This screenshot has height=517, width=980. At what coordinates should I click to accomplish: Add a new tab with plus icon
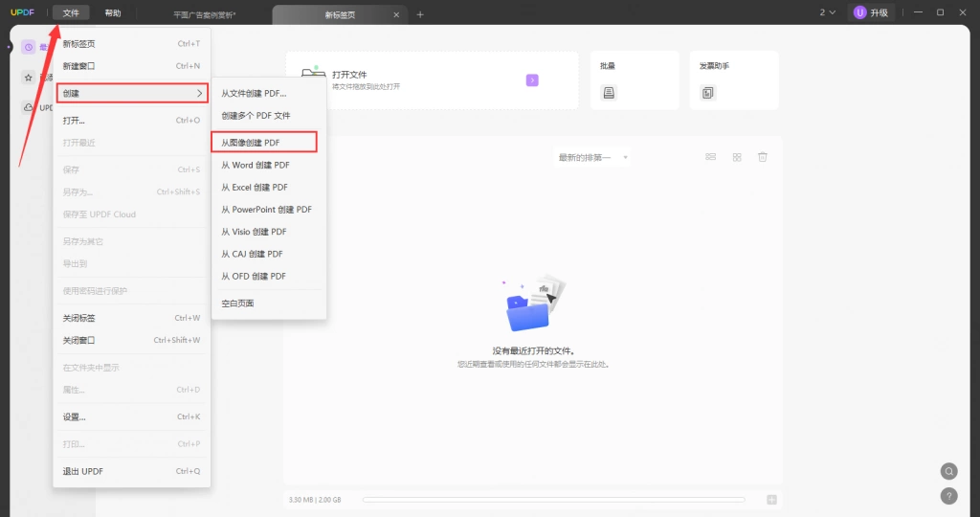(x=420, y=14)
